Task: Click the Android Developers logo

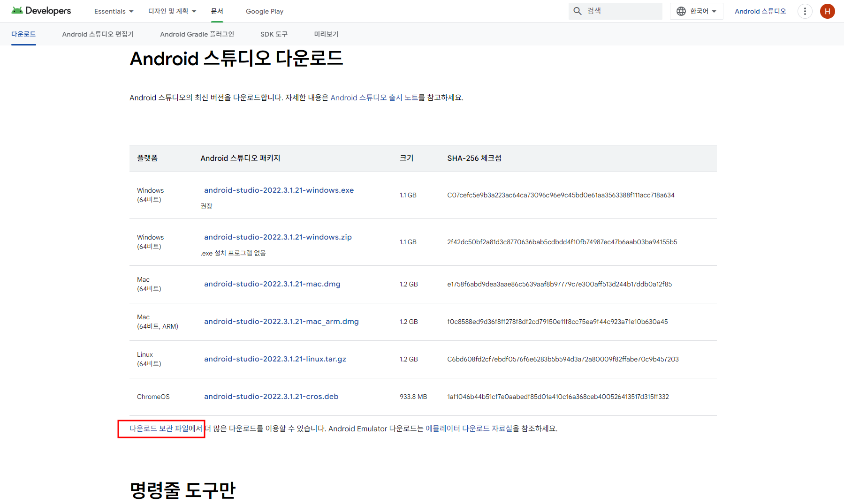Action: (41, 11)
